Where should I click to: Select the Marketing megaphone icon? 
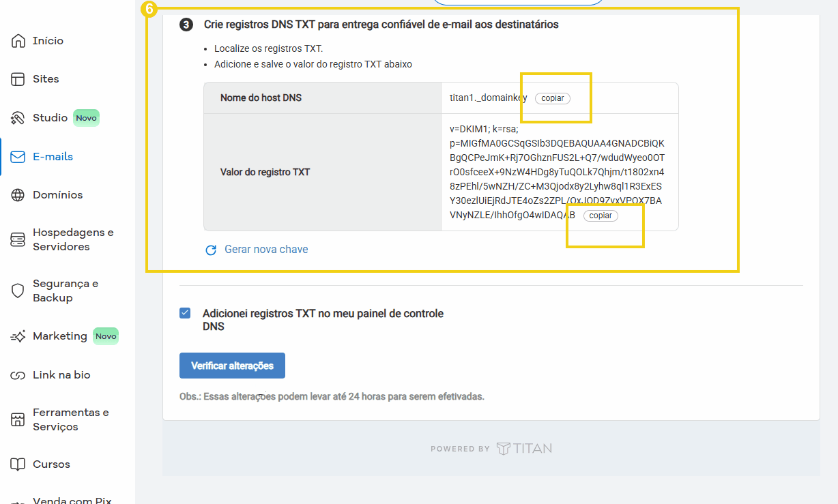[x=18, y=336]
